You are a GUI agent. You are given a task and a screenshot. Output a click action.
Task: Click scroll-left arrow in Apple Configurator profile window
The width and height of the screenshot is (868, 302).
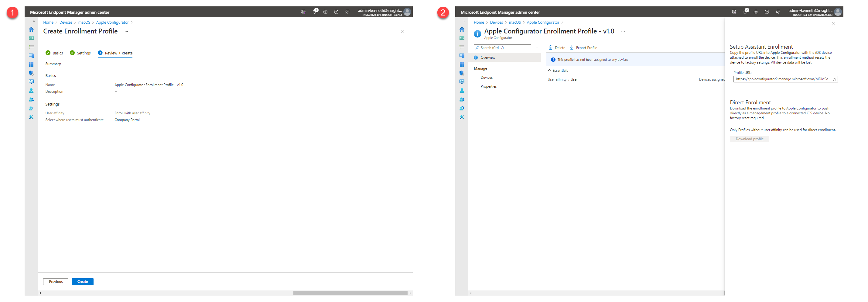coord(471,293)
